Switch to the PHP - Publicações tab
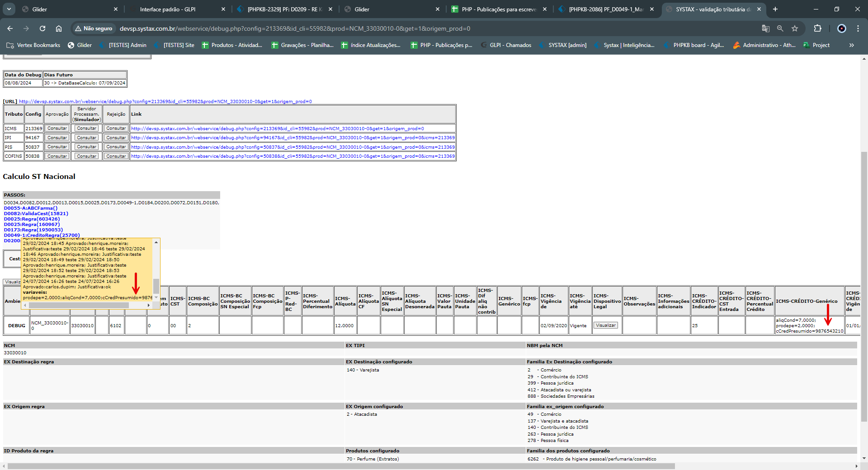 coord(499,9)
